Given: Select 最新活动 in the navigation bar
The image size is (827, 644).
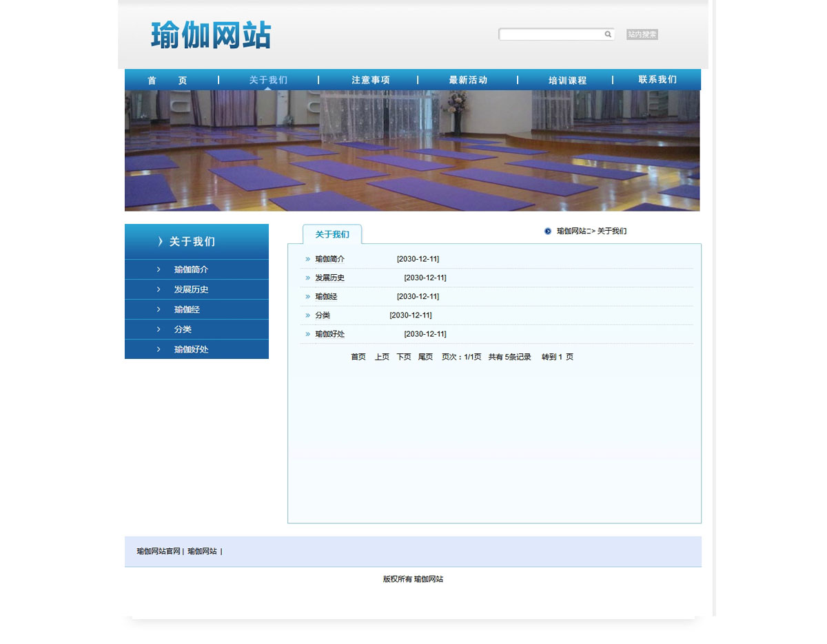Looking at the screenshot, I should (x=468, y=80).
